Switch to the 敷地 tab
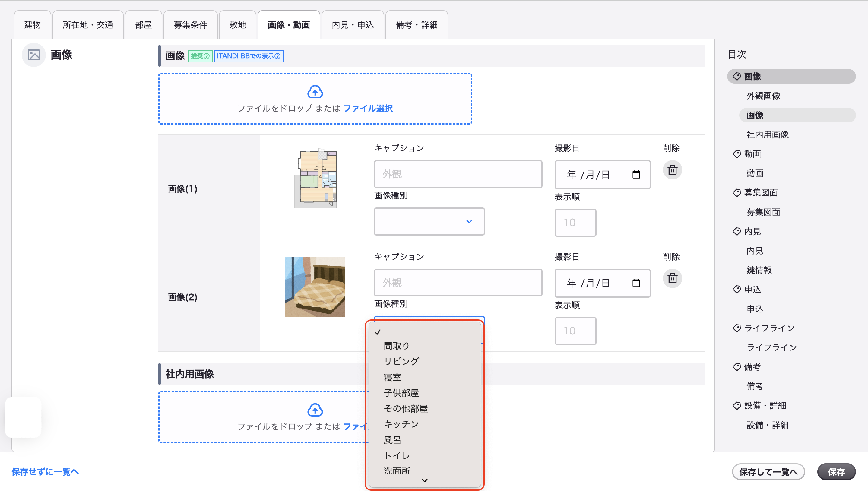 (237, 25)
